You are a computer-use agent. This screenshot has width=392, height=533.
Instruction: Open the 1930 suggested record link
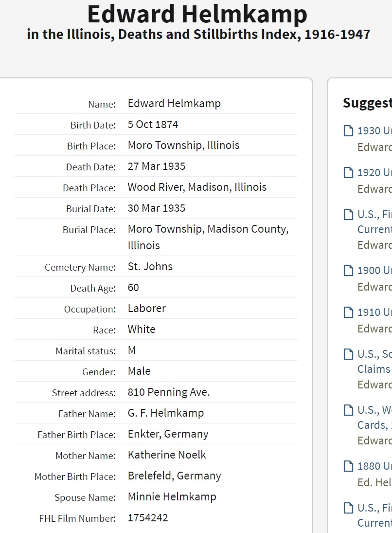[374, 130]
